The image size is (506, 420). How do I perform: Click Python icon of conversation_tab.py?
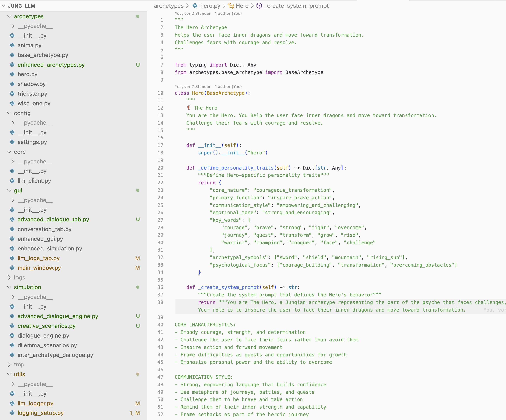click(x=12, y=229)
